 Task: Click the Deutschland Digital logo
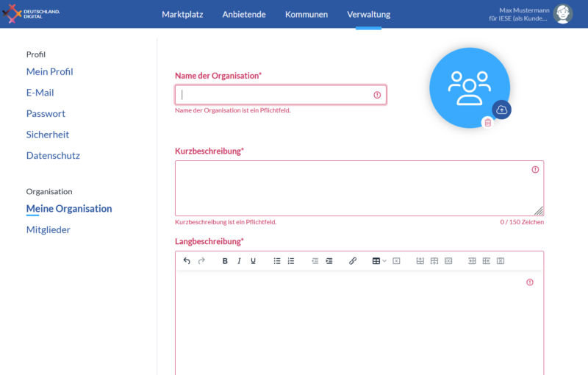point(31,14)
